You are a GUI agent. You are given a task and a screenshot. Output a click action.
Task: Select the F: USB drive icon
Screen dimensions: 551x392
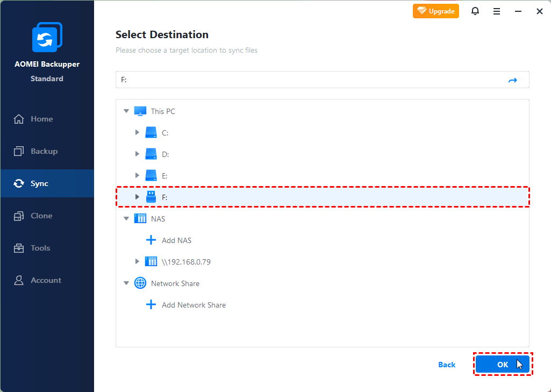click(x=151, y=197)
